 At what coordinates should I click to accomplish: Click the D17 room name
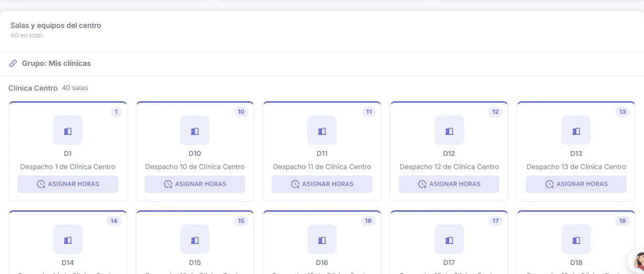449,263
